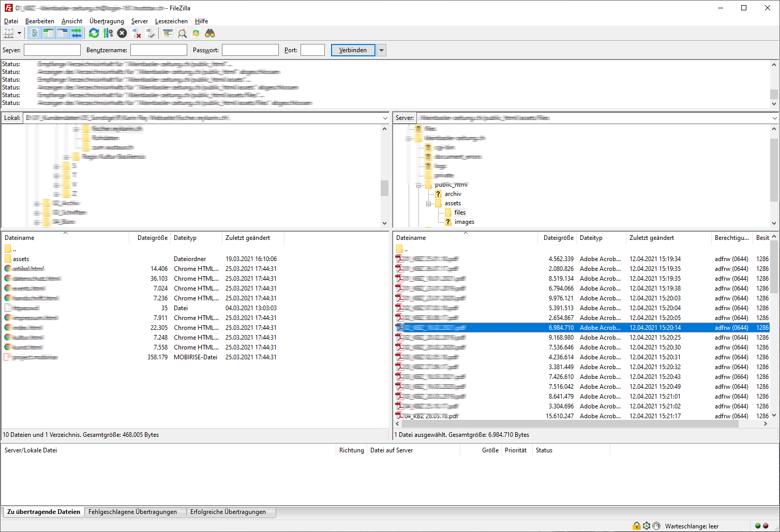Open the Site Manager icon
Image resolution: width=780 pixels, height=532 pixels.
pos(9,34)
